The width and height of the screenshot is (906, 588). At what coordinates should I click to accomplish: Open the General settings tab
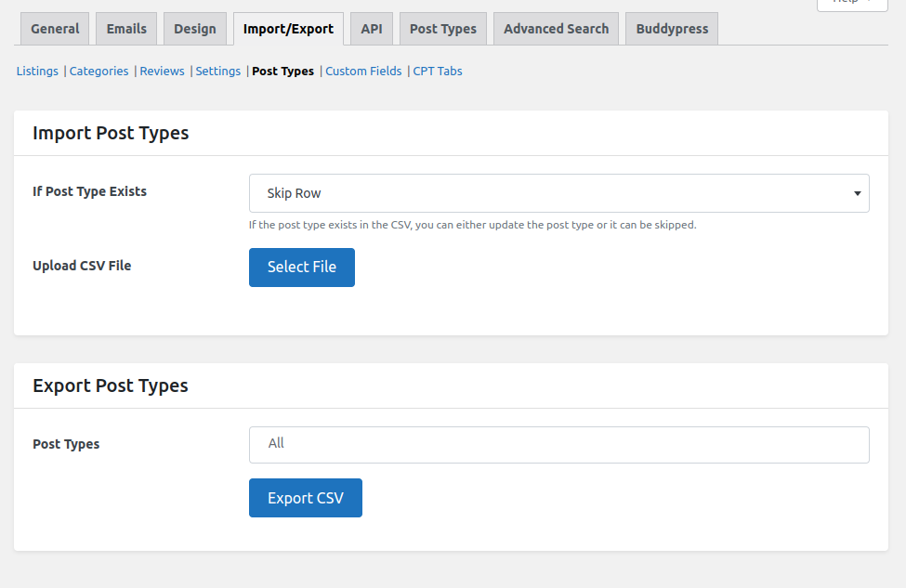[55, 29]
